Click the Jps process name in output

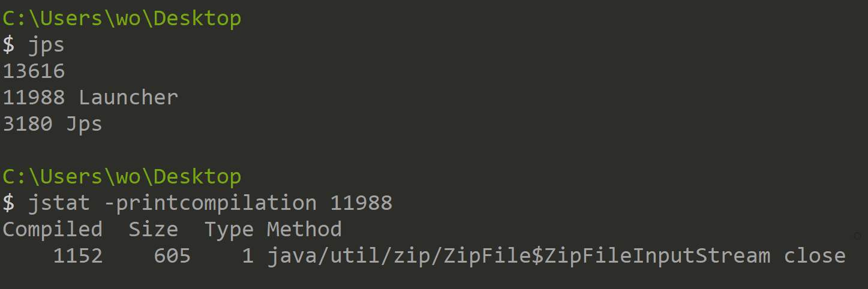pos(84,124)
